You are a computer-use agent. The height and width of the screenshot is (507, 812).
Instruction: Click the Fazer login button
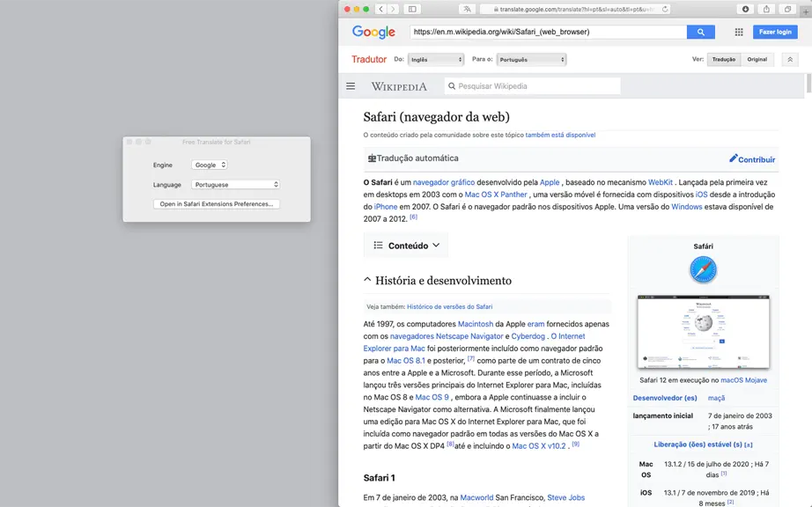tap(775, 32)
